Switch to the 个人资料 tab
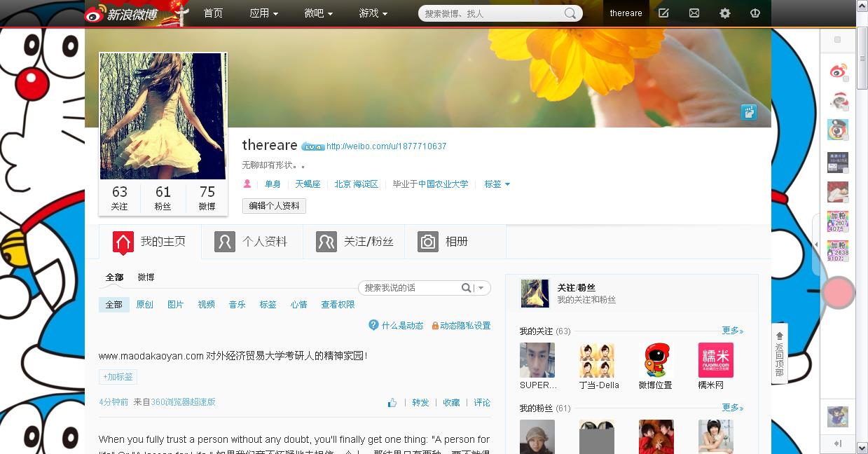Viewport: 868px width, 454px height. (252, 242)
